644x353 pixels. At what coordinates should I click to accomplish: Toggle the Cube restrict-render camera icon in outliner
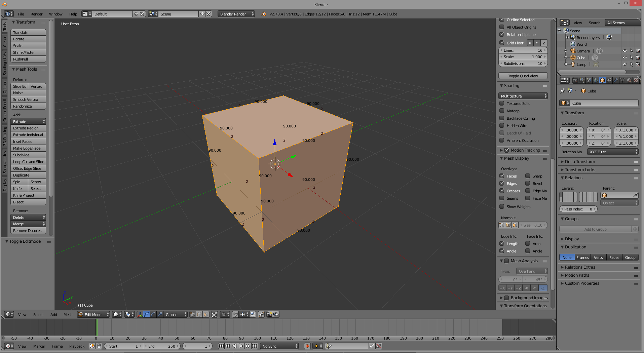pos(638,57)
